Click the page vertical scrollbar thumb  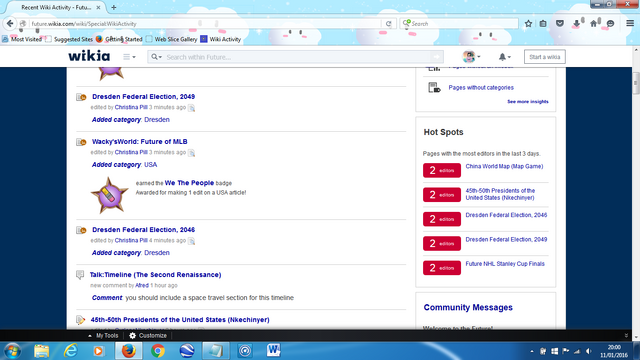pyautogui.click(x=636, y=84)
